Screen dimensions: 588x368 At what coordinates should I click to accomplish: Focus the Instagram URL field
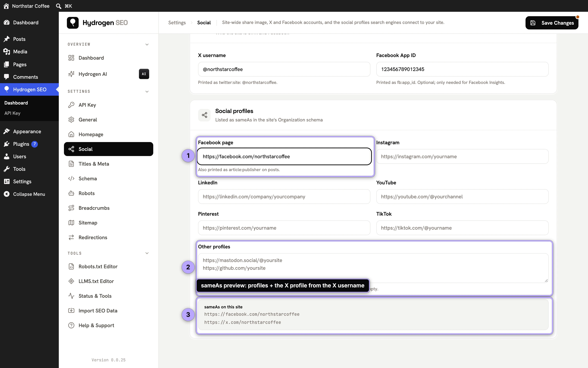point(462,157)
